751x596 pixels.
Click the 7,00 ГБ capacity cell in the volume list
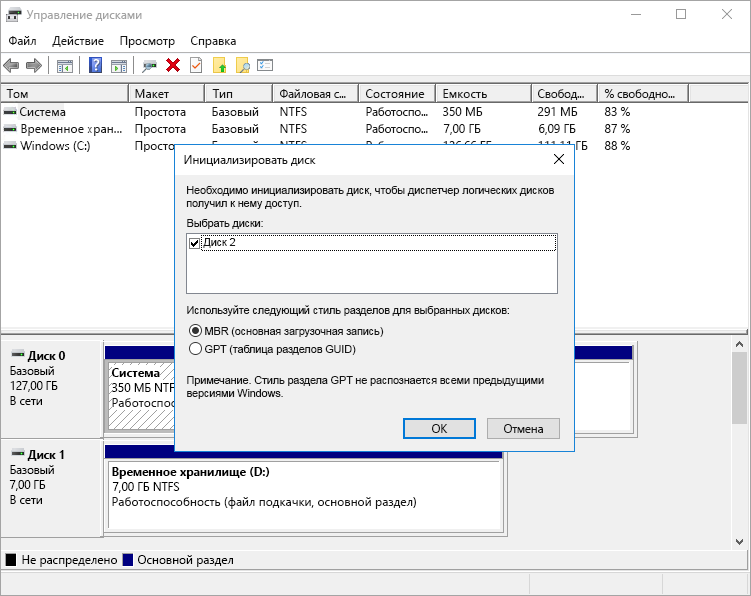coord(461,129)
